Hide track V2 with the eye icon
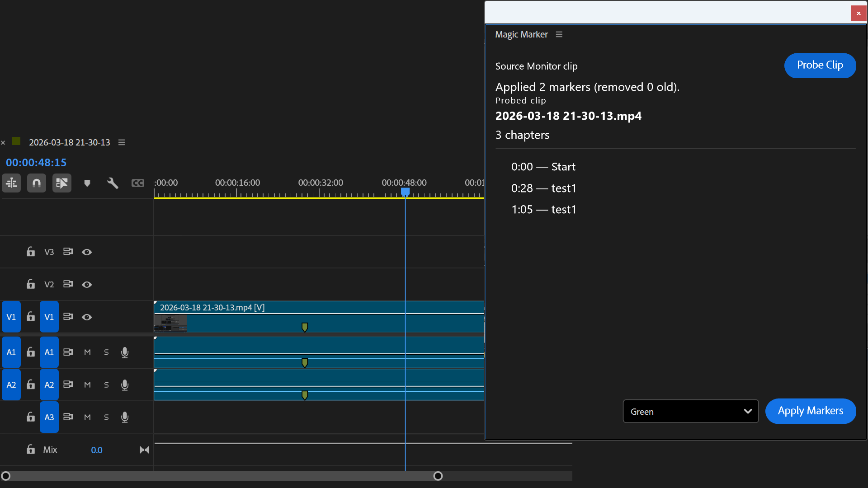Screen dimensions: 868x488 (x=87, y=285)
